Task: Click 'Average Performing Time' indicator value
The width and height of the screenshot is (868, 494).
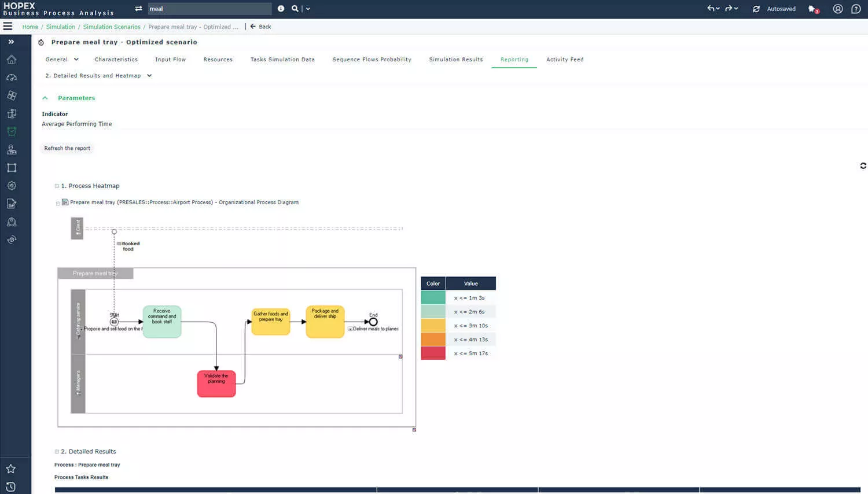Action: [x=77, y=124]
